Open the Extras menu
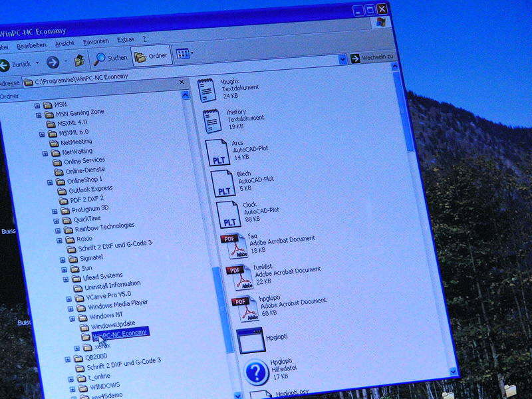Viewport: 532px width, 399px height. [126, 40]
